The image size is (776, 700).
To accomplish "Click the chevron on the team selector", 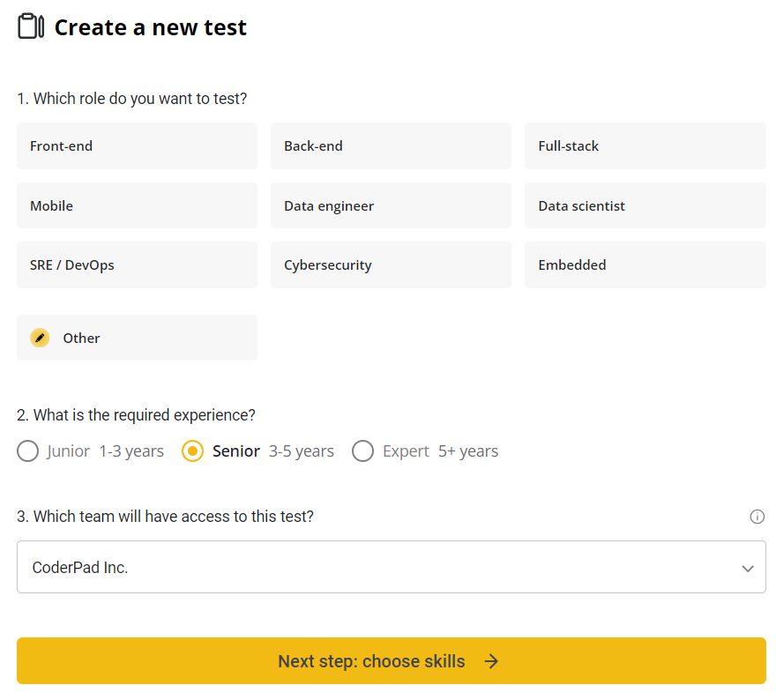I will click(x=748, y=568).
